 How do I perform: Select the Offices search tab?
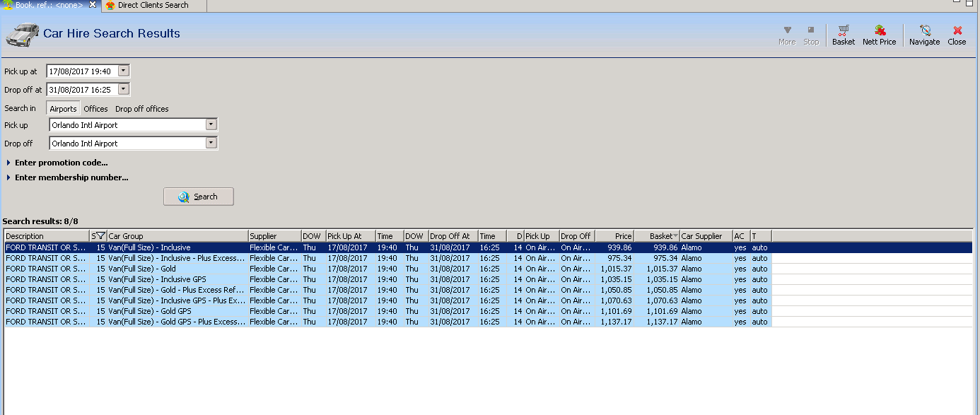click(95, 109)
